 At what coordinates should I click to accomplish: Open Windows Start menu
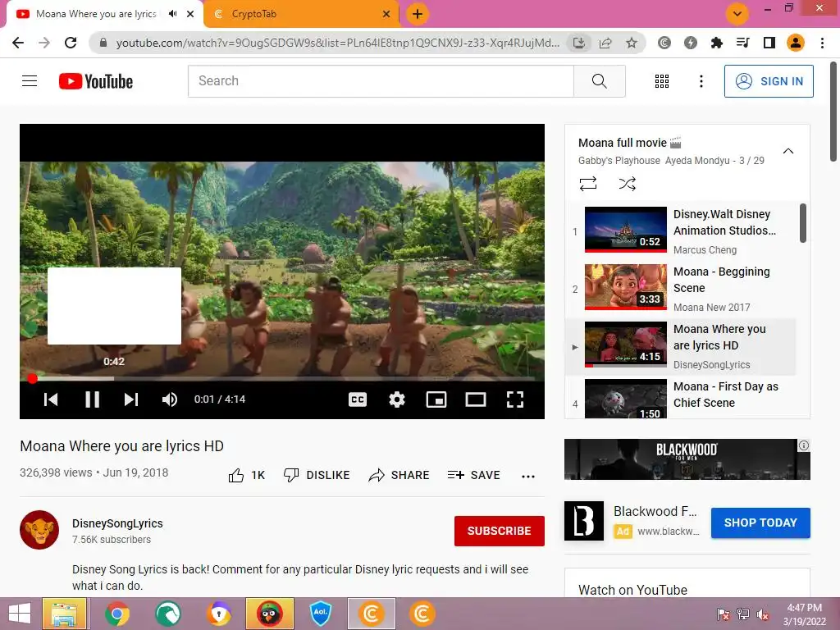(x=20, y=614)
